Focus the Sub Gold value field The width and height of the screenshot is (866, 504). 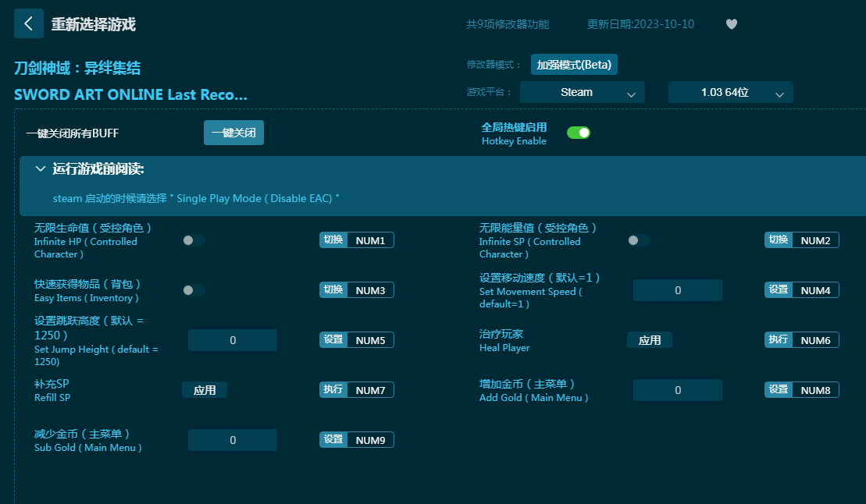[x=233, y=440]
